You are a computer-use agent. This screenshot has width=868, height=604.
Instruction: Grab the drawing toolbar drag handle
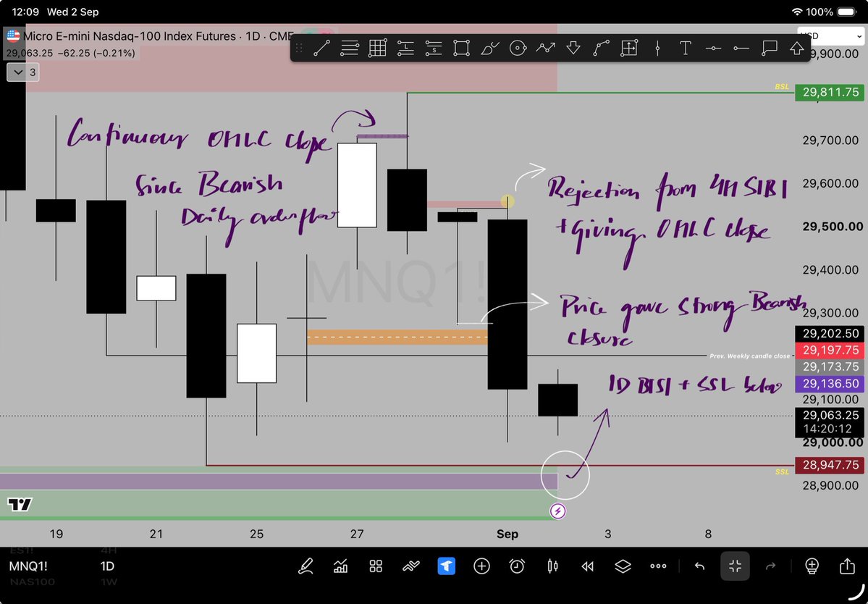click(299, 49)
